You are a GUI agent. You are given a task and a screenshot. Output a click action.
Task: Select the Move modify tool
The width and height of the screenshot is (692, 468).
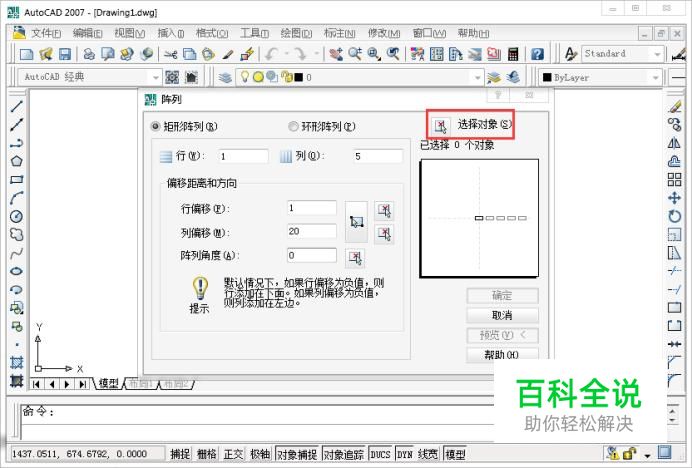pos(674,198)
